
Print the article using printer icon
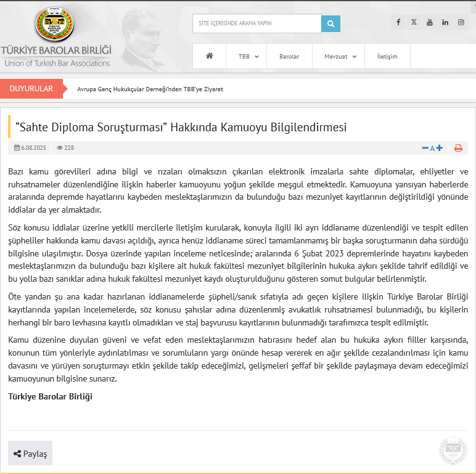click(458, 148)
